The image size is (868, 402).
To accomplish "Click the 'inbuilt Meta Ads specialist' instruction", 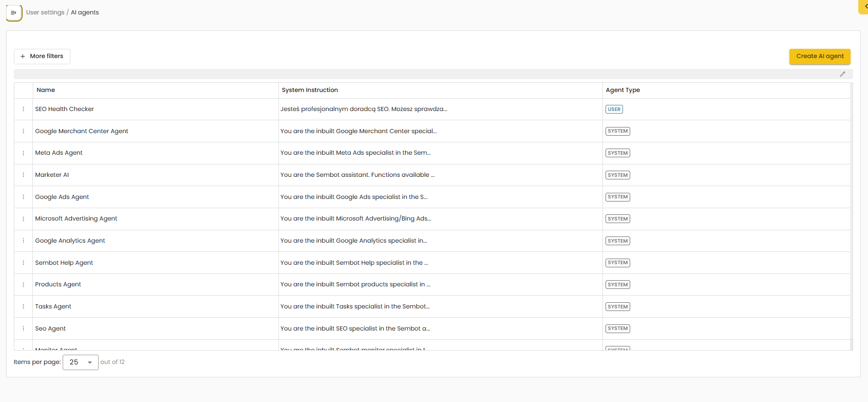I will (x=355, y=153).
